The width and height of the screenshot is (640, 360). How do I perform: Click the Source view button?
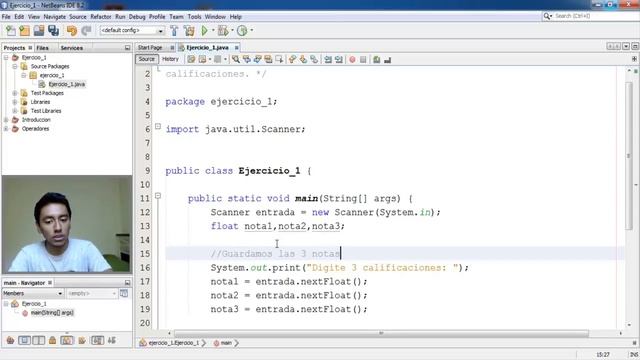147,59
